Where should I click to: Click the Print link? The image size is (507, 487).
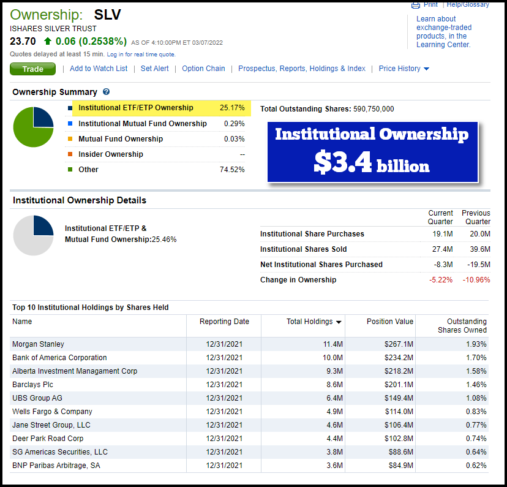click(x=430, y=5)
